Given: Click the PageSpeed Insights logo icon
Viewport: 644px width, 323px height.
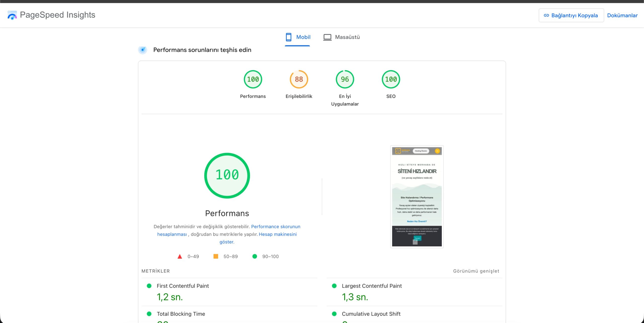Looking at the screenshot, I should coord(12,15).
